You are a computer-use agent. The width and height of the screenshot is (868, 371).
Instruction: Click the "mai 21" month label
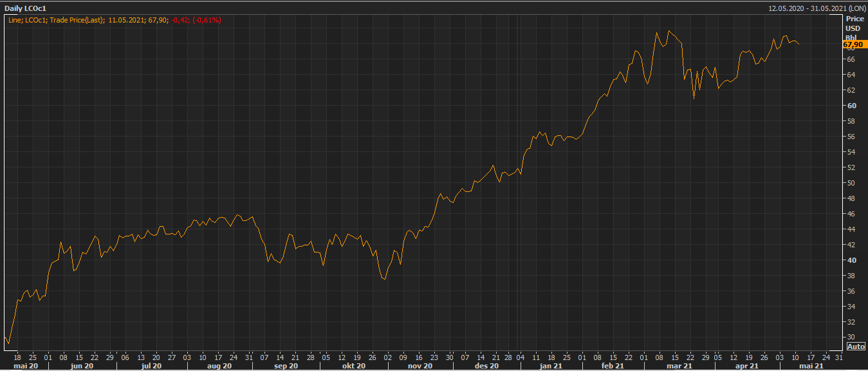810,366
